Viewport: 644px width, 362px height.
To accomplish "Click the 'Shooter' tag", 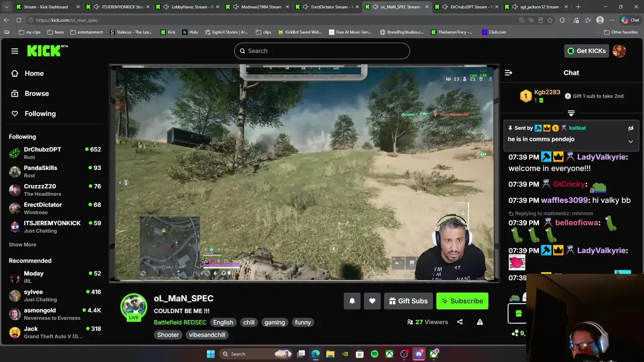I will coord(168,335).
